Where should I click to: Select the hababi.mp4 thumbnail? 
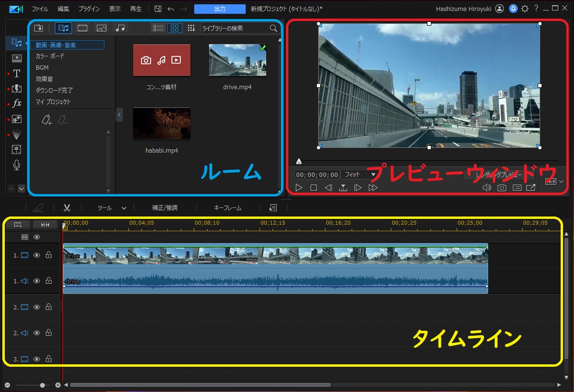(x=161, y=124)
